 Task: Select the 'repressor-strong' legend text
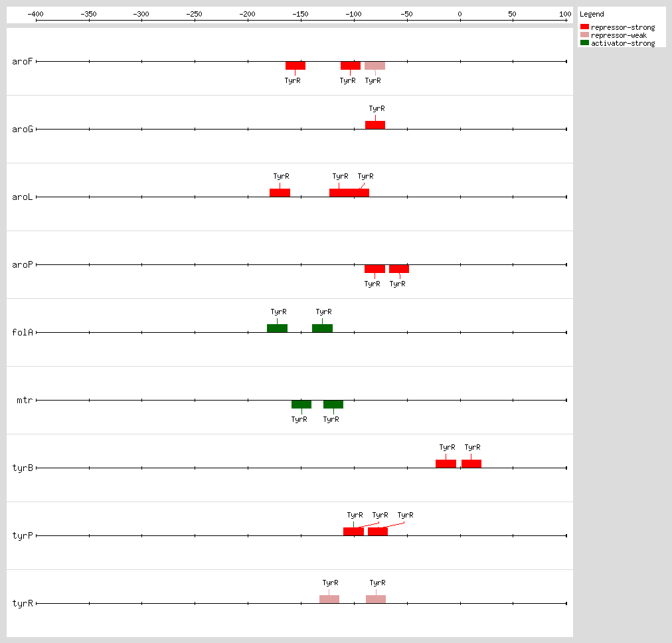pyautogui.click(x=623, y=27)
